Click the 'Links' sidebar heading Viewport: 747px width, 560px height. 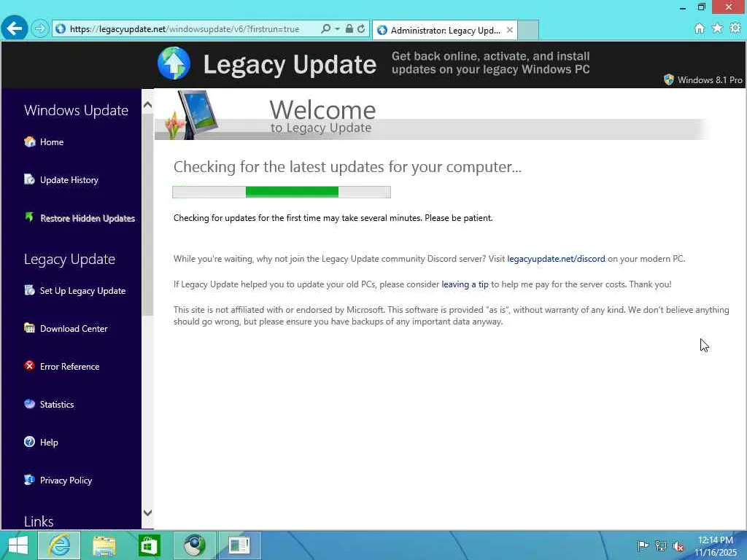tap(39, 521)
